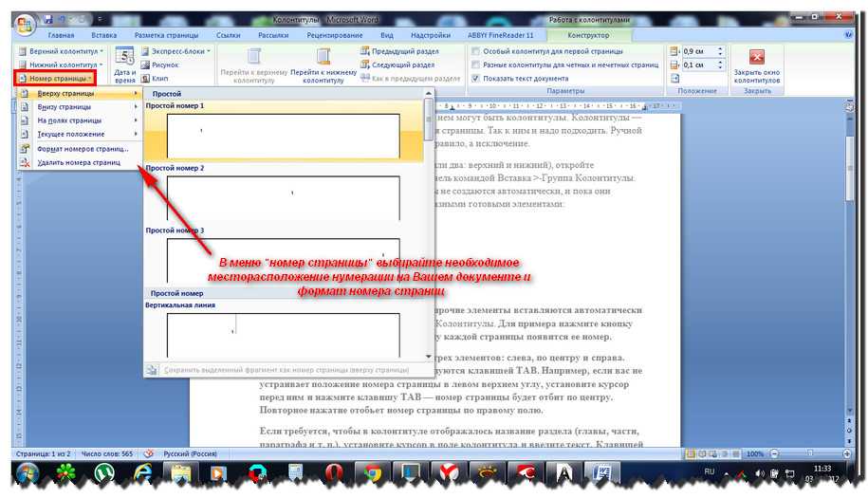Pick Простой номер 3 gallery thumbnail
This screenshot has width=868, height=498.
pyautogui.click(x=283, y=260)
